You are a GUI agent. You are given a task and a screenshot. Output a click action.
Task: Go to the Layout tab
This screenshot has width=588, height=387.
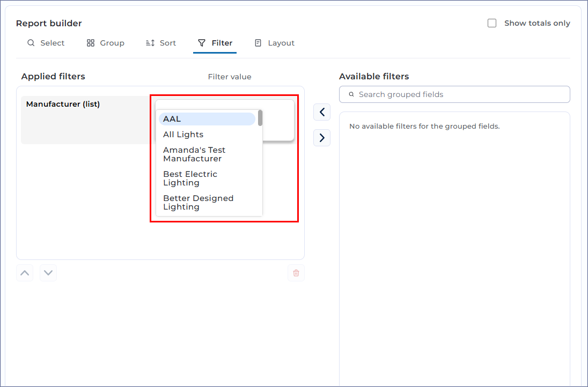[275, 43]
